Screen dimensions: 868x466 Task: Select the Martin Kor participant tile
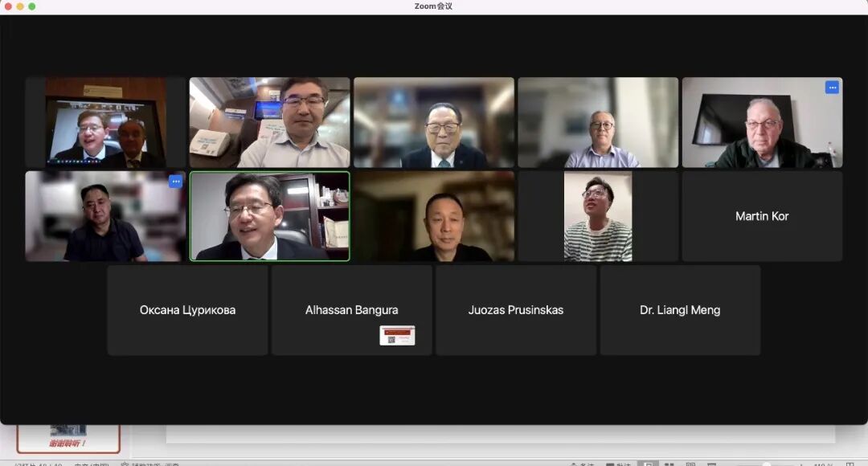click(762, 216)
